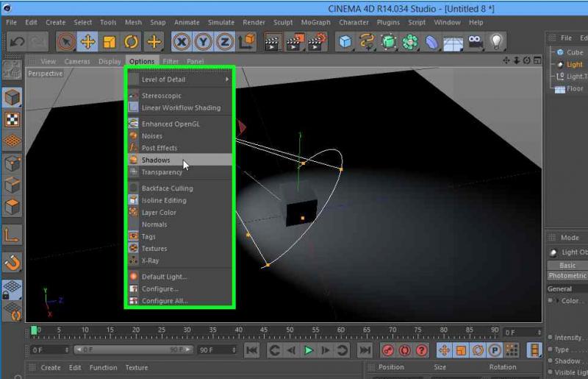This screenshot has height=379, width=588.
Task: Open the spline pen tool icon
Action: click(x=367, y=42)
